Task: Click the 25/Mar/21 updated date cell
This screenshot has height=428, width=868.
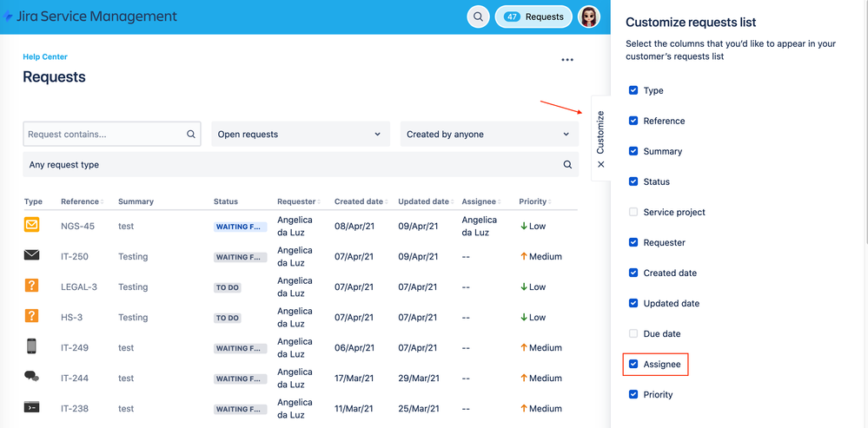Action: (x=419, y=409)
